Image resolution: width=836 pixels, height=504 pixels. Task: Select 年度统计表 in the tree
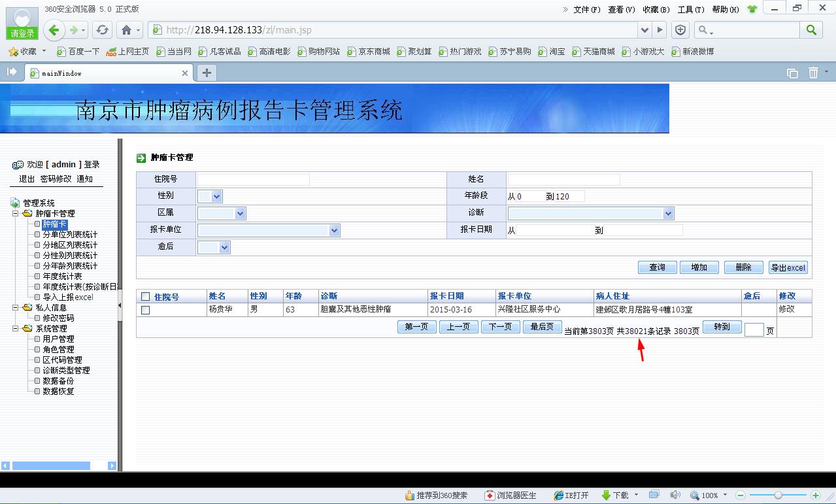click(x=63, y=276)
